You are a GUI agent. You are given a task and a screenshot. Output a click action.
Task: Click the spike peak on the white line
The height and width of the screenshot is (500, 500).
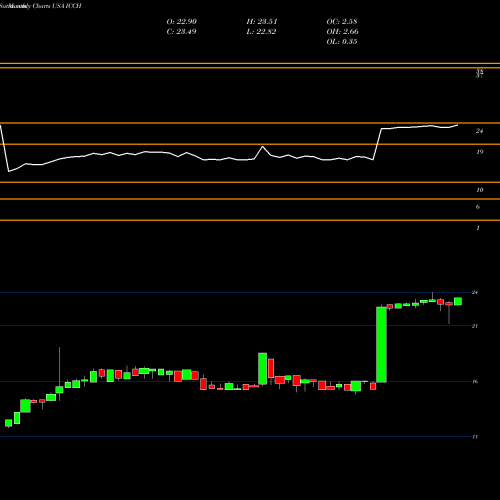263,146
